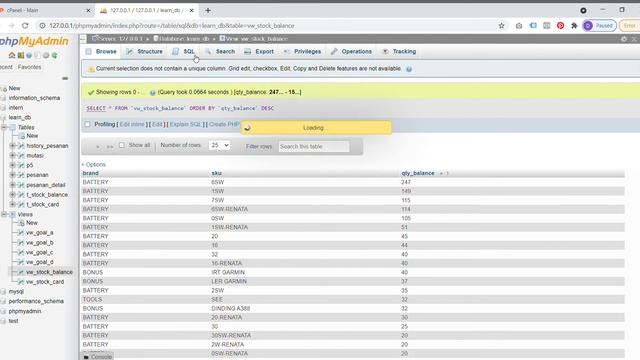
Task: Click the vw_stock_card view icon
Action: [x=21, y=282]
